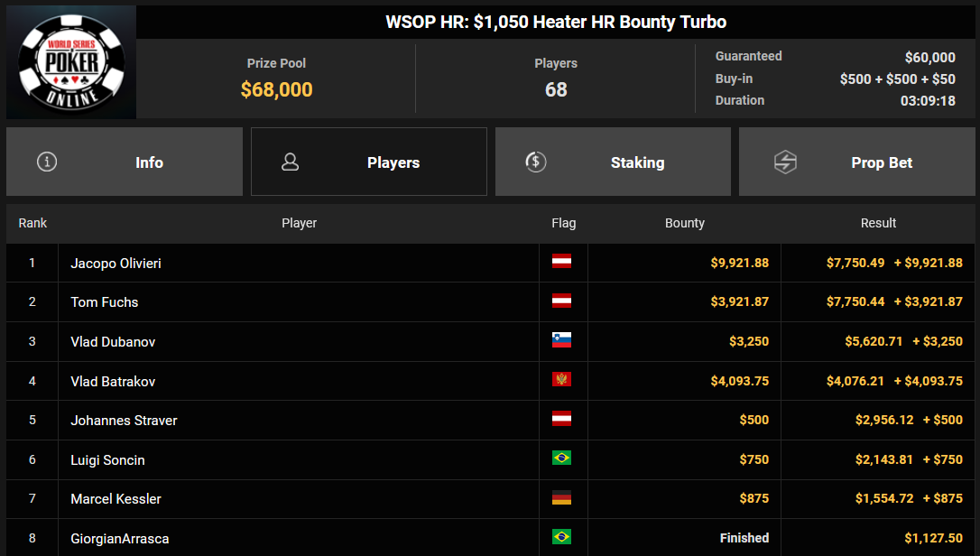Click Jacopo Olivieri's country flag
Screen dimensions: 980x556
[x=561, y=262]
